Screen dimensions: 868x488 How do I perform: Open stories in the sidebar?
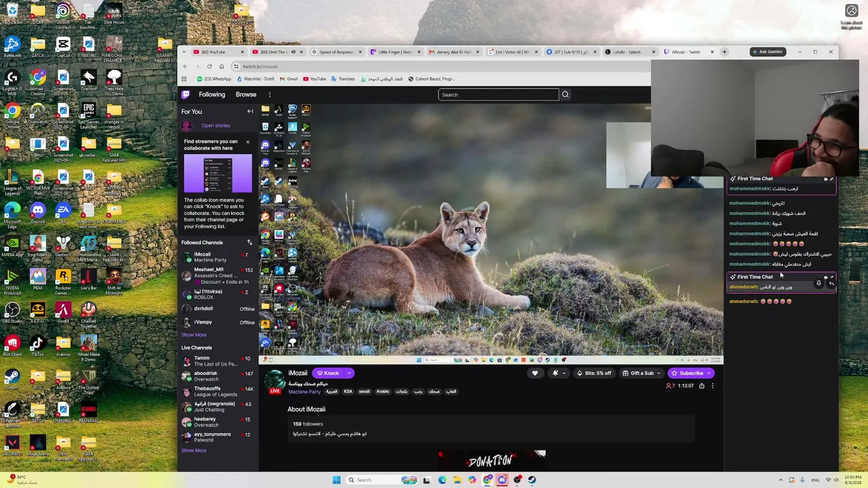[216, 125]
